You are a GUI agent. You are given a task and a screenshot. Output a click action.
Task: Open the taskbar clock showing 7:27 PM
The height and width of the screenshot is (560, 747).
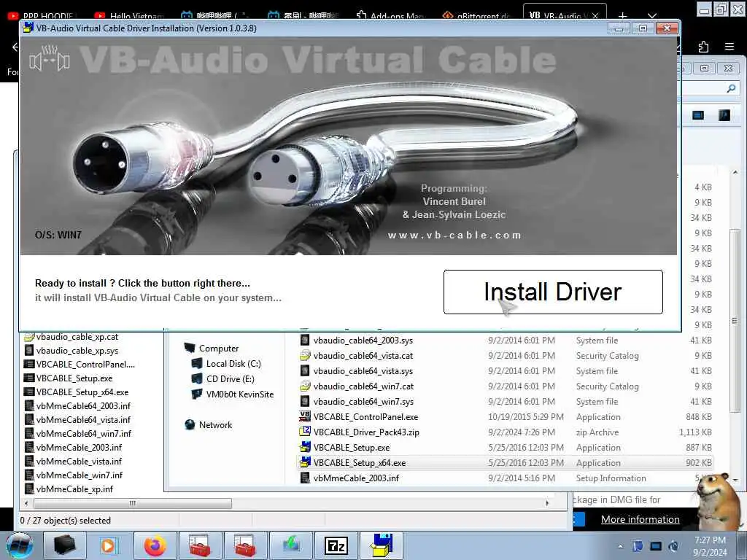[x=710, y=546]
